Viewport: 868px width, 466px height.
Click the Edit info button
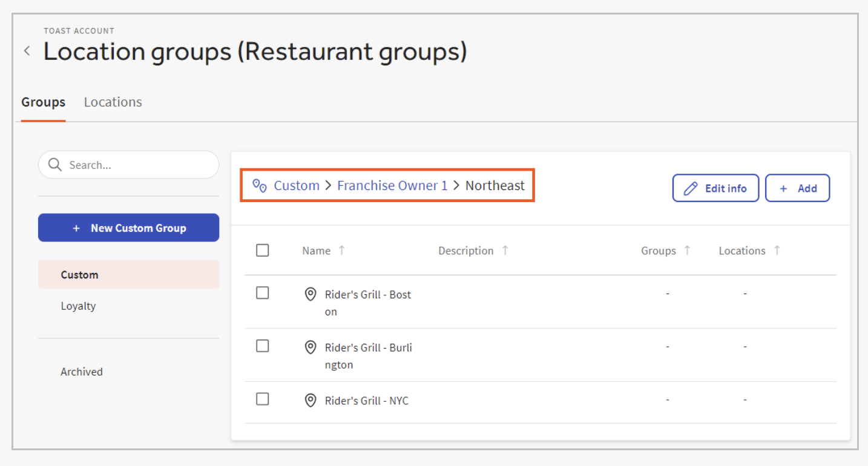[715, 188]
